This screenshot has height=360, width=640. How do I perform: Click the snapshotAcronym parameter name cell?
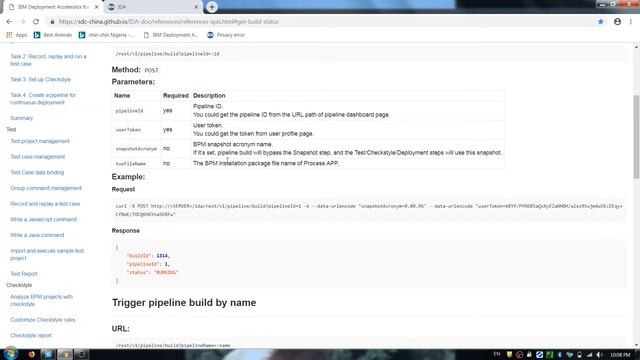coord(136,149)
